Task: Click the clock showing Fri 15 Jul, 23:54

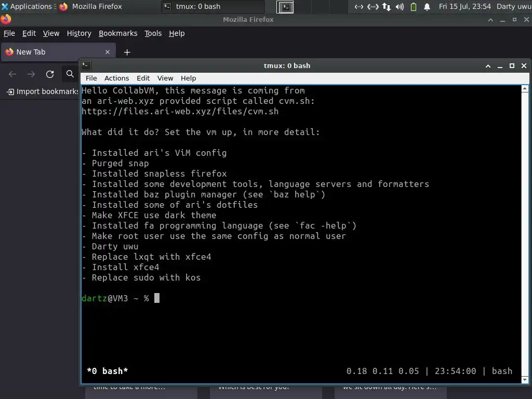Action: tap(464, 6)
